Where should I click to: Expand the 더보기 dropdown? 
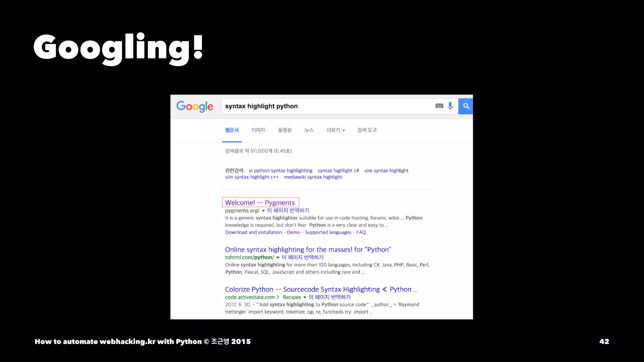coord(336,130)
